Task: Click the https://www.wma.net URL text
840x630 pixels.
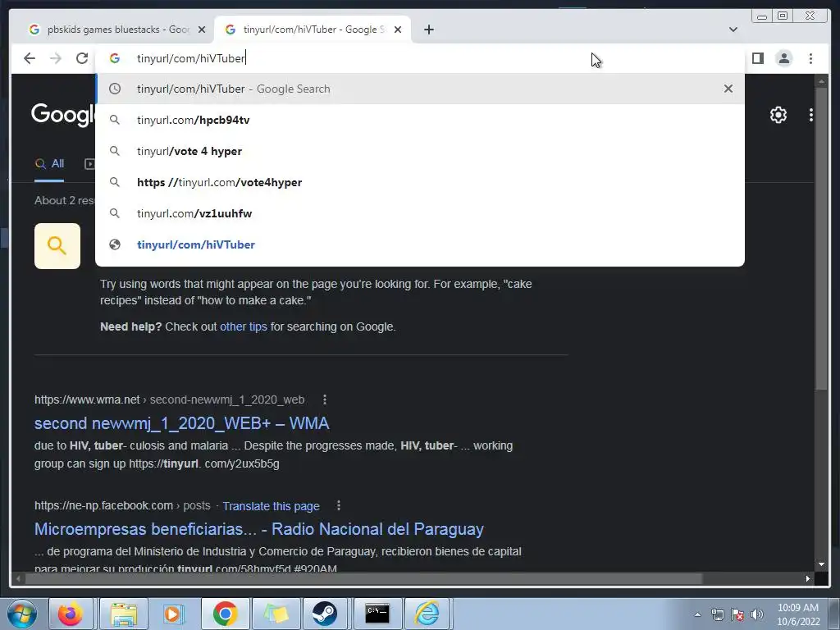Action: (x=87, y=399)
